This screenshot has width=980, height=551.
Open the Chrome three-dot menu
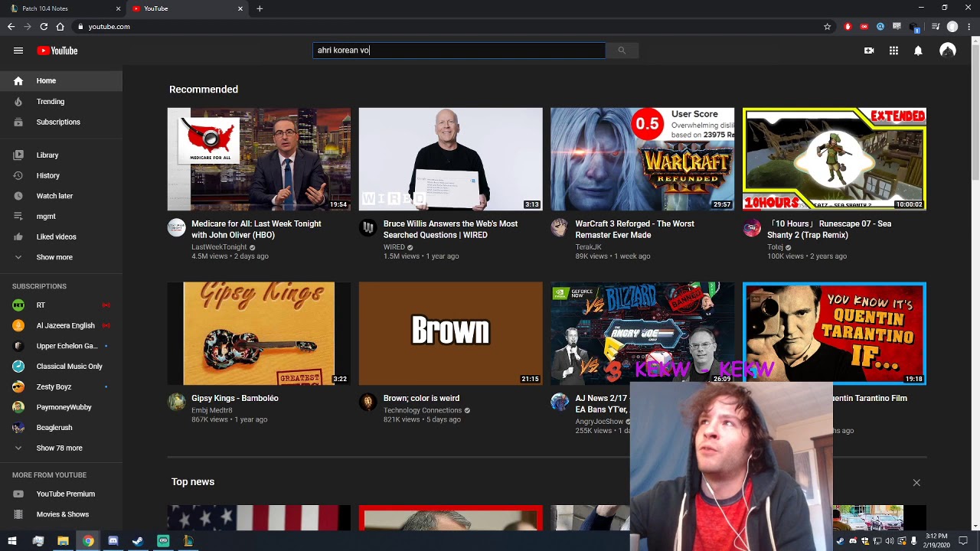[969, 27]
